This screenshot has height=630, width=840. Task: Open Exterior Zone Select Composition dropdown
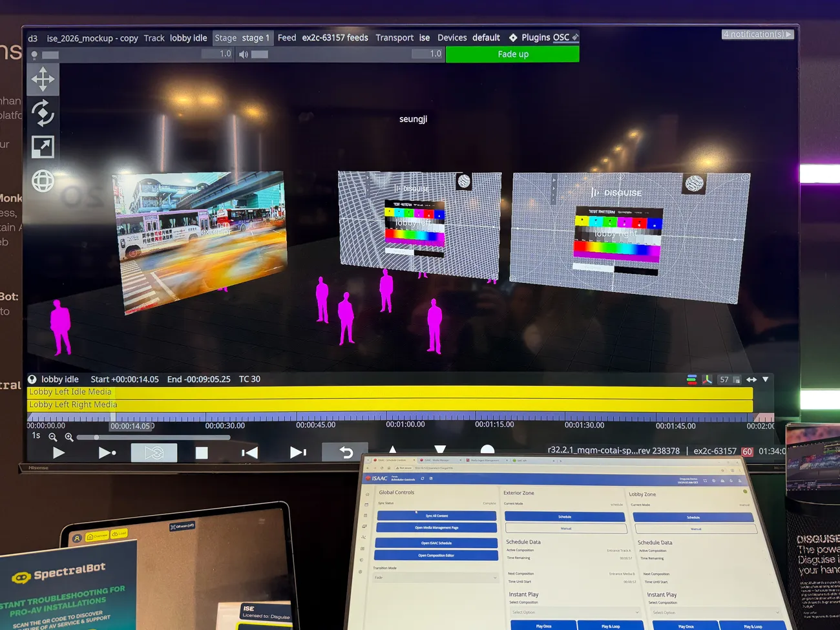573,613
